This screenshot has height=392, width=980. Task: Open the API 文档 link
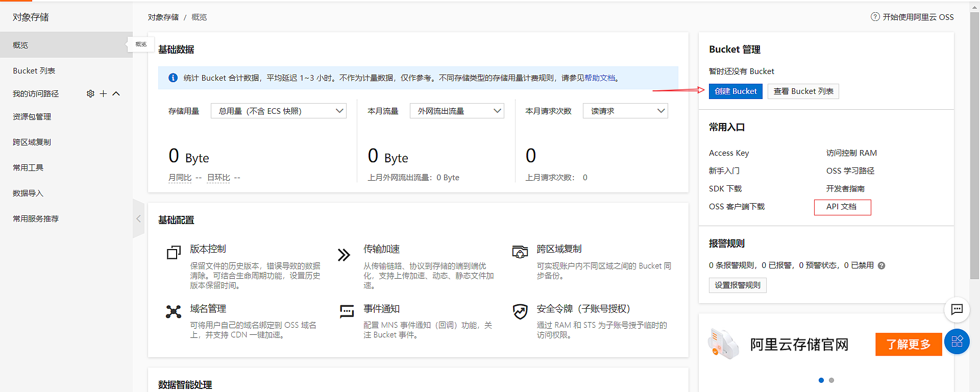click(841, 207)
